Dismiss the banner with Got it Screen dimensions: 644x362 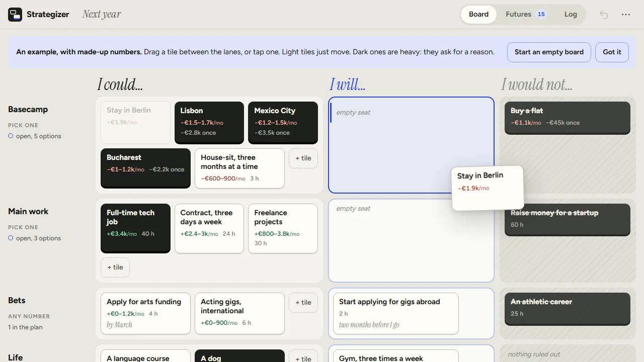(x=612, y=52)
